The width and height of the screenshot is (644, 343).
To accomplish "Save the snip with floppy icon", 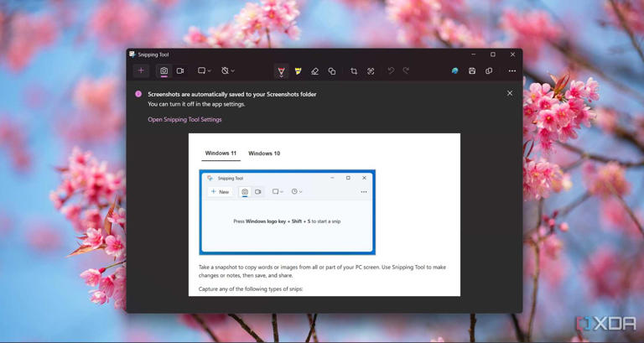I will click(472, 71).
